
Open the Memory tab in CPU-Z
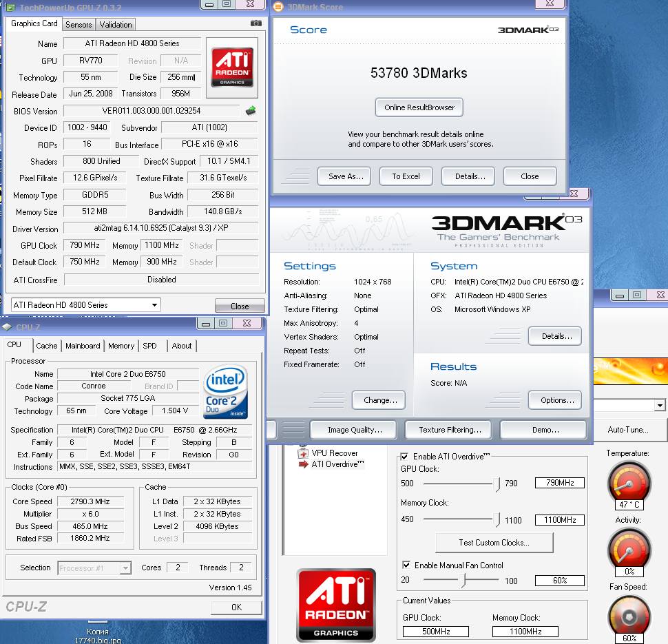[x=121, y=346]
